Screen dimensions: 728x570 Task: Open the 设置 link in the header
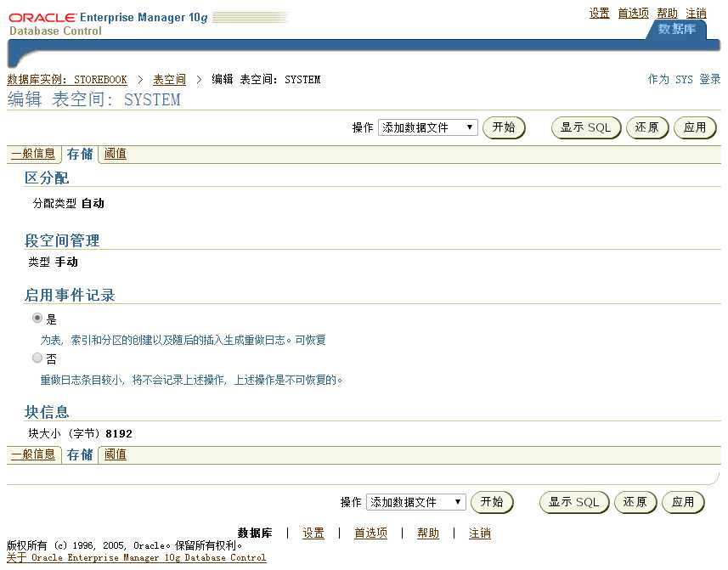pyautogui.click(x=599, y=13)
